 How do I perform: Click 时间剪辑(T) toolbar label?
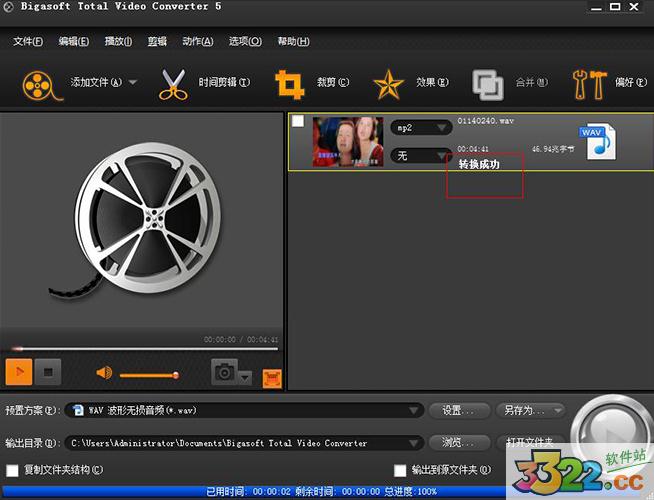click(x=224, y=82)
